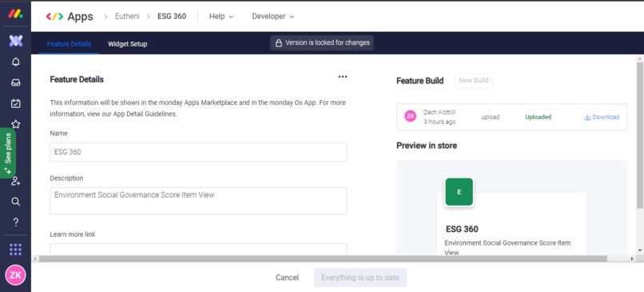
Task: Expand the Developer dropdown
Action: [x=273, y=17]
